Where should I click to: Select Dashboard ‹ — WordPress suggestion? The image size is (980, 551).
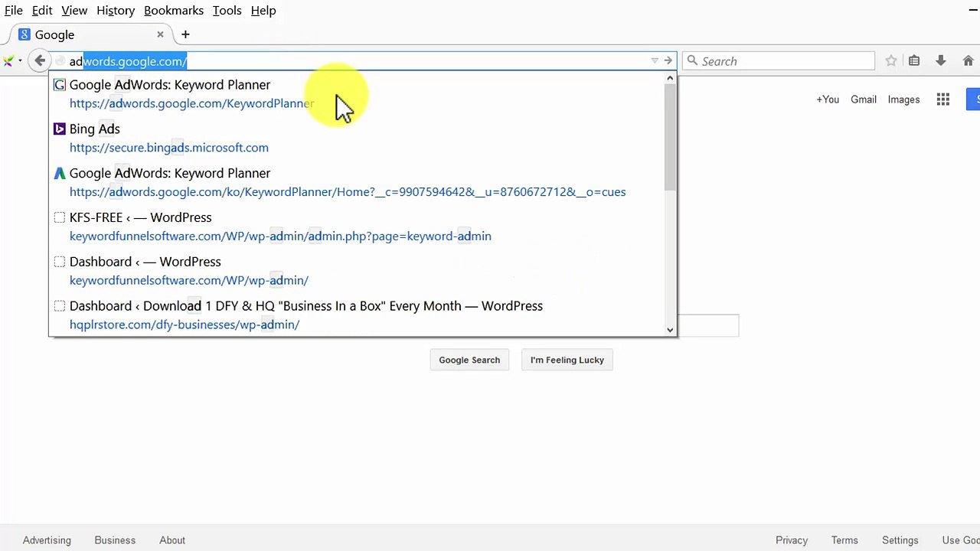pyautogui.click(x=145, y=262)
